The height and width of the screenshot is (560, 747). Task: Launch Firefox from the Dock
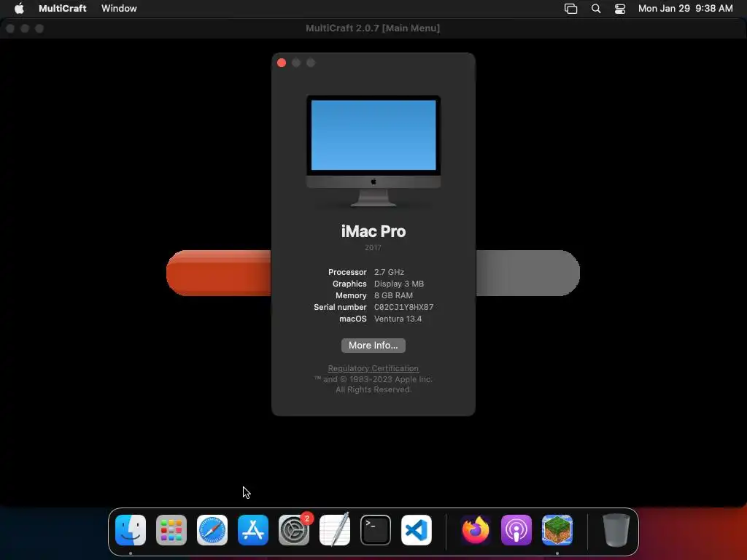click(x=476, y=530)
